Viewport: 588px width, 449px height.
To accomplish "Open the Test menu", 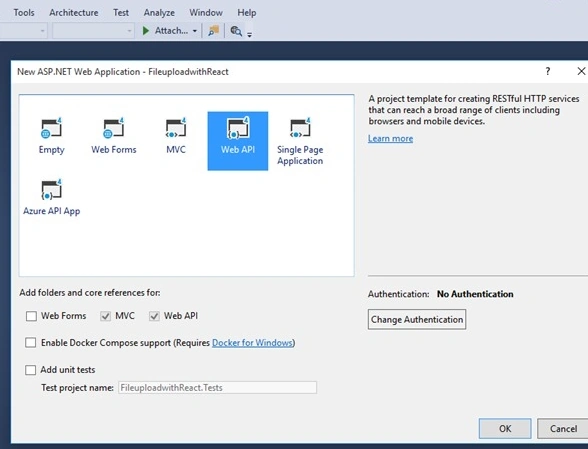I will 121,13.
